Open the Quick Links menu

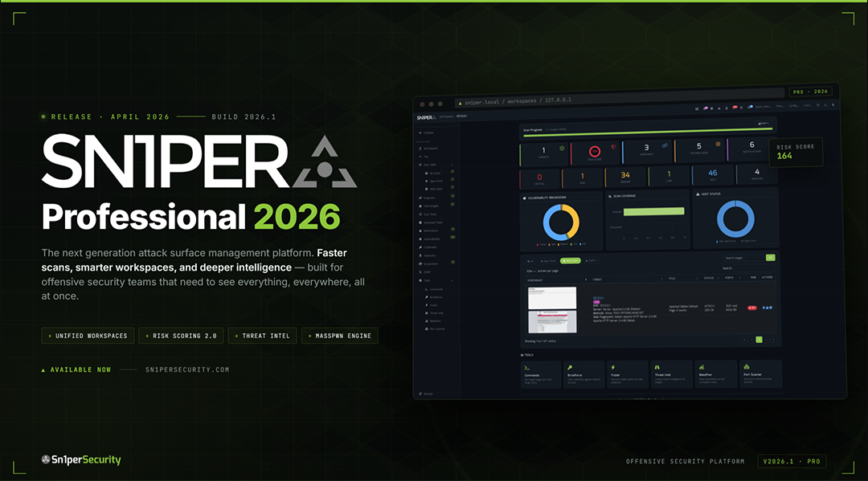pos(762,105)
